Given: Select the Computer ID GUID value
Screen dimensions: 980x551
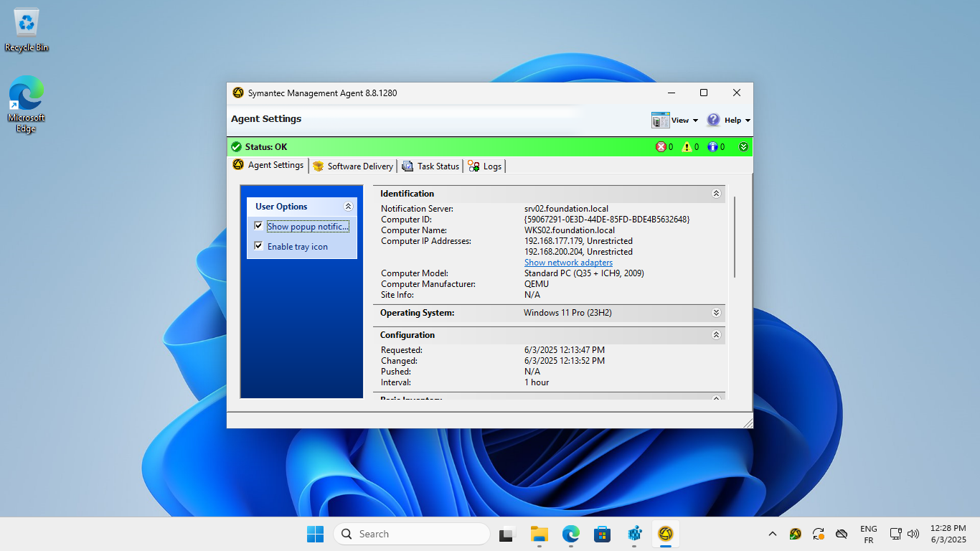Looking at the screenshot, I should [607, 220].
